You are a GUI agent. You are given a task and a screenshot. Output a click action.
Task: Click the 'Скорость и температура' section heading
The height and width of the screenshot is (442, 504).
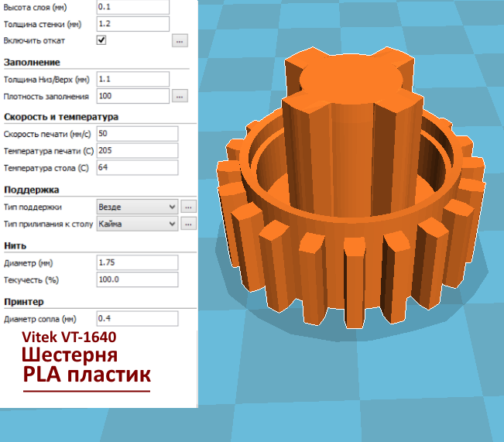(61, 117)
